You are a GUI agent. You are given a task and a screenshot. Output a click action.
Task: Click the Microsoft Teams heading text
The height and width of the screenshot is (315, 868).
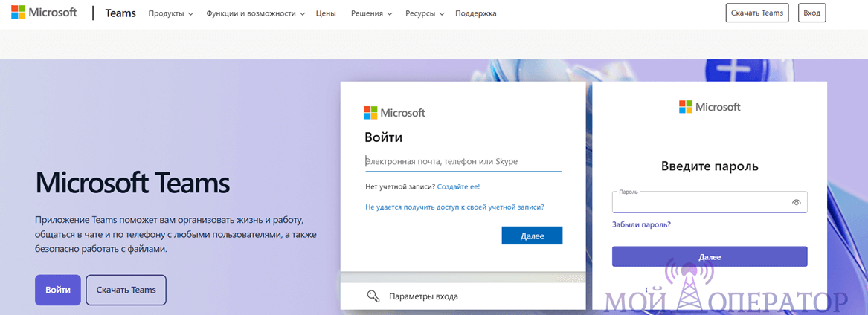pyautogui.click(x=132, y=183)
